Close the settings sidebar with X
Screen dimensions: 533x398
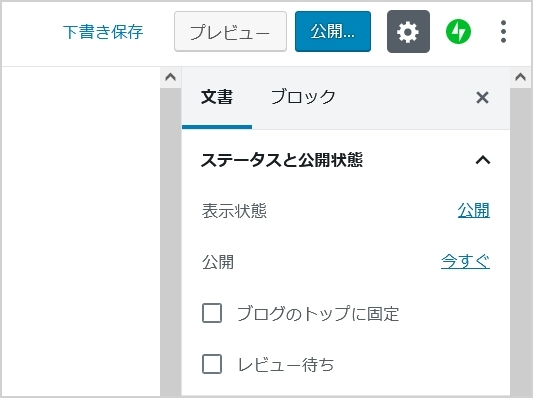482,98
